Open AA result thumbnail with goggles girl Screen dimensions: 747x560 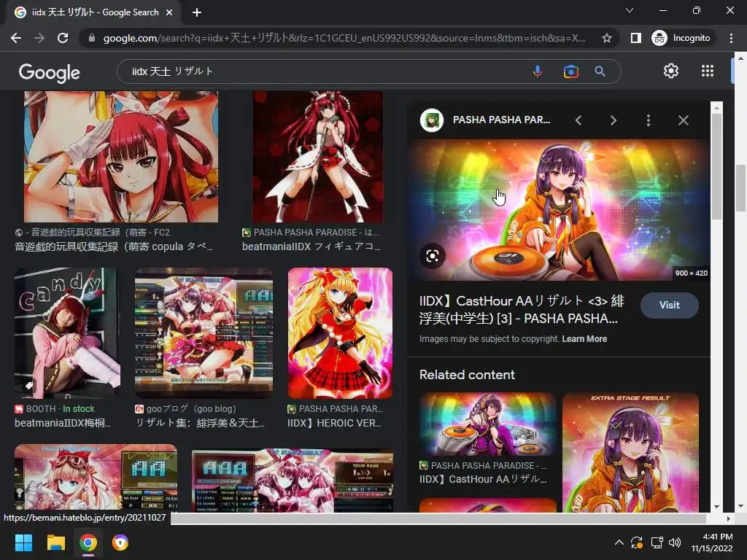96,478
